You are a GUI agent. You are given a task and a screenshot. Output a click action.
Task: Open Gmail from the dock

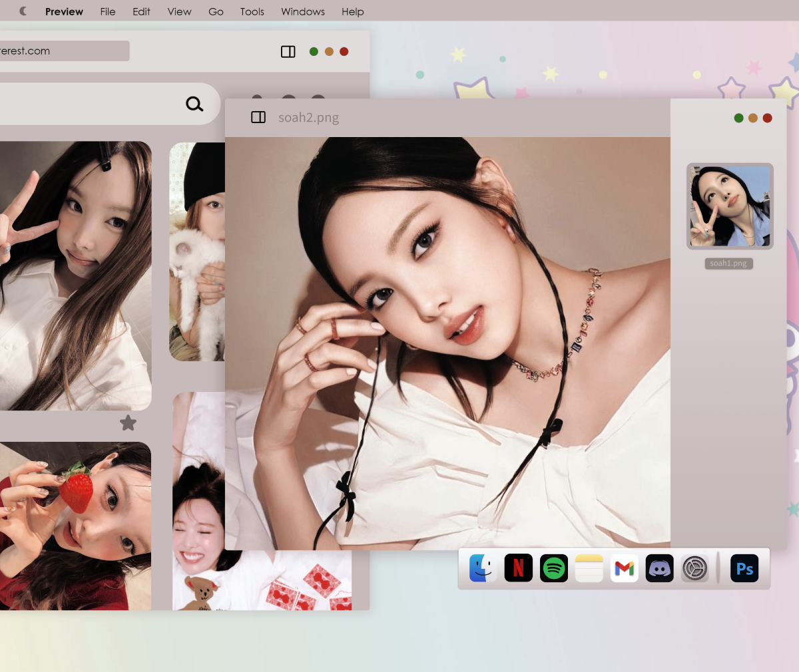[x=624, y=568]
